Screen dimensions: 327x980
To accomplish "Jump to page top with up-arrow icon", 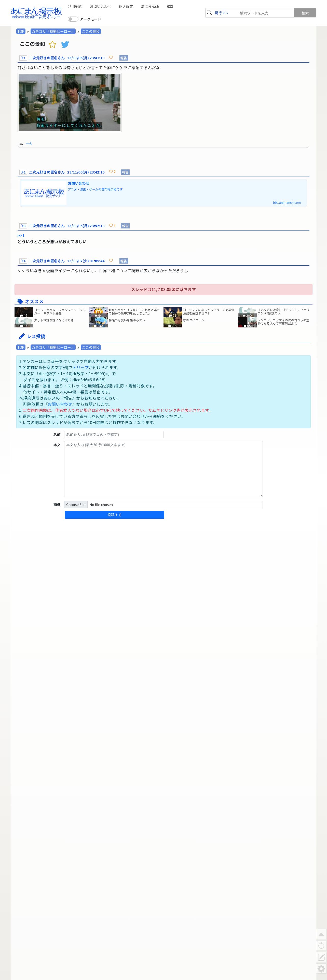I will [321, 934].
